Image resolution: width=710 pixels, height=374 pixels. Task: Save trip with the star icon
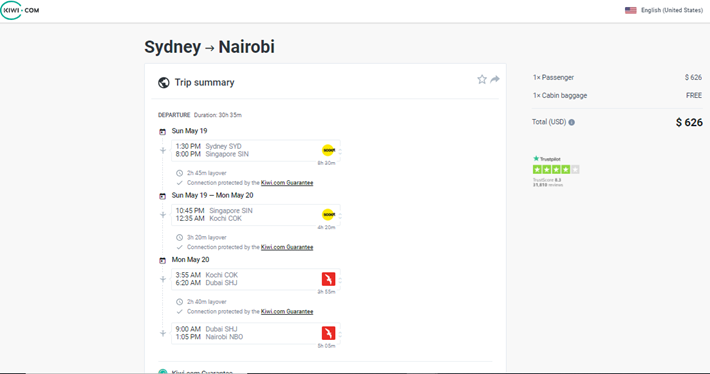(482, 80)
